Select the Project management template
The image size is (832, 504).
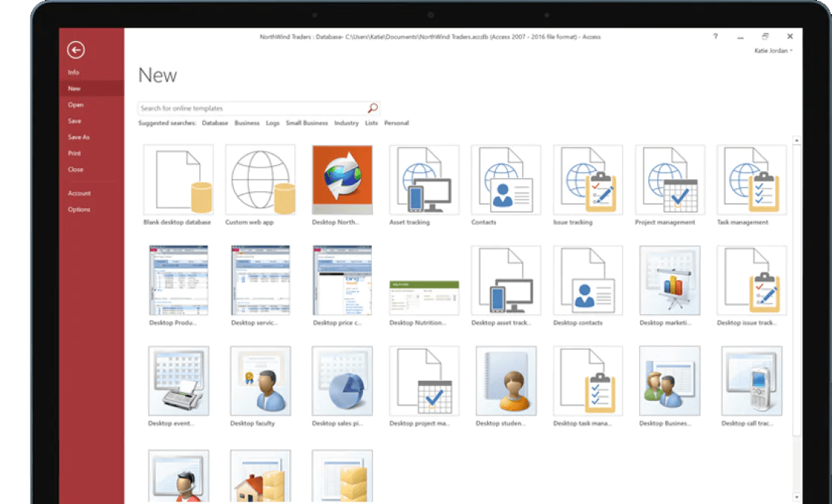(669, 179)
